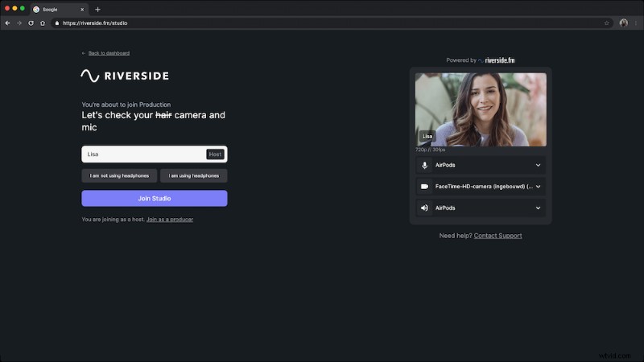Open the Contact Support link
644x362 pixels.
pyautogui.click(x=497, y=236)
